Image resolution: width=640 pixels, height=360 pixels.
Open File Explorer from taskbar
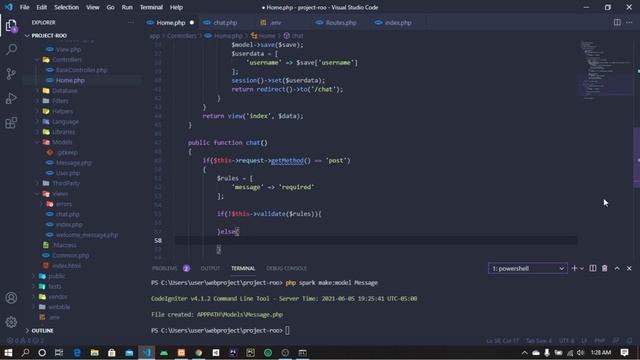[94, 353]
